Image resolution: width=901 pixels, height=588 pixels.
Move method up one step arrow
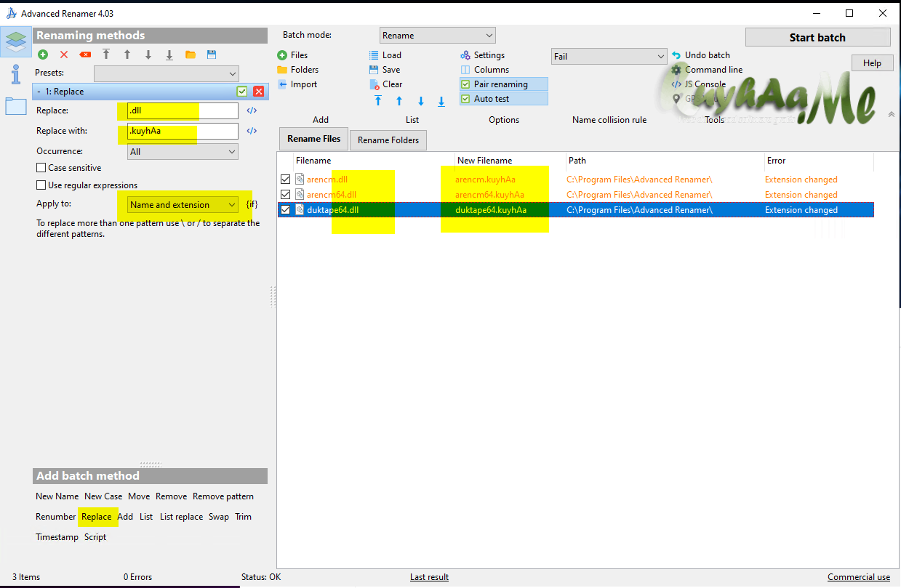[x=127, y=55]
